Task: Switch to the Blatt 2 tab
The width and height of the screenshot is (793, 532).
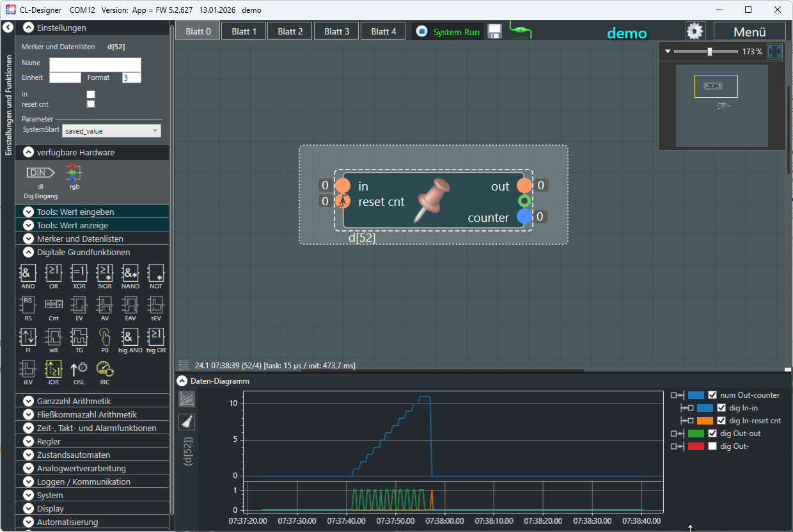Action: click(x=290, y=31)
